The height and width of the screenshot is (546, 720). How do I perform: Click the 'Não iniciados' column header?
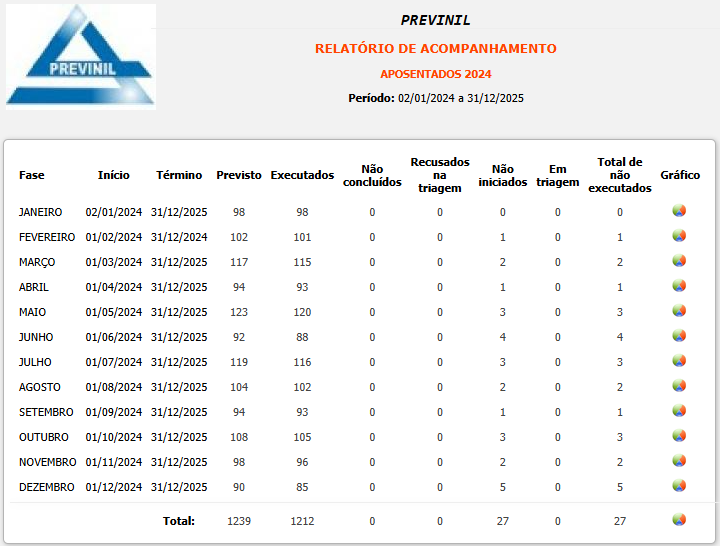(x=503, y=175)
